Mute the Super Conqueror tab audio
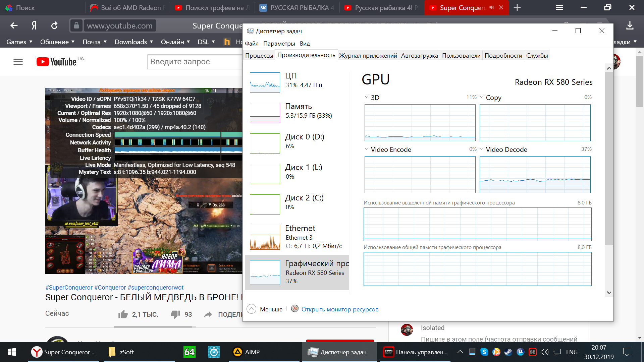The image size is (644, 362). click(x=492, y=7)
